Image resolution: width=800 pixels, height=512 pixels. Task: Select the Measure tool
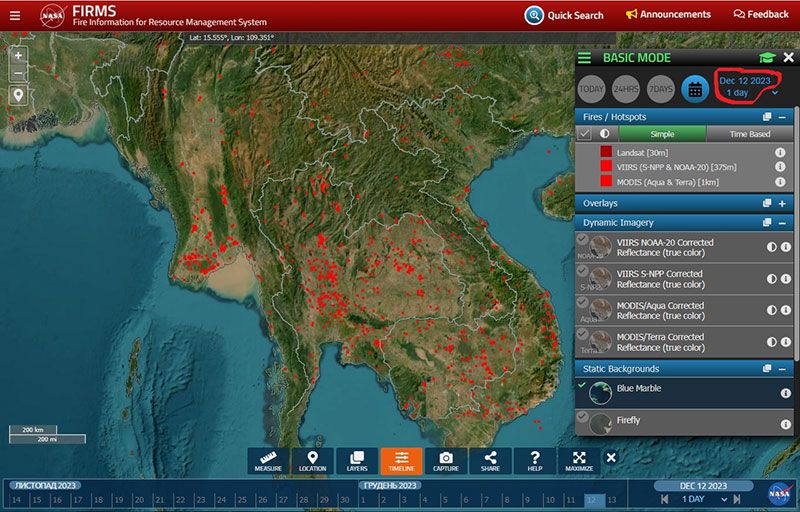(x=268, y=462)
